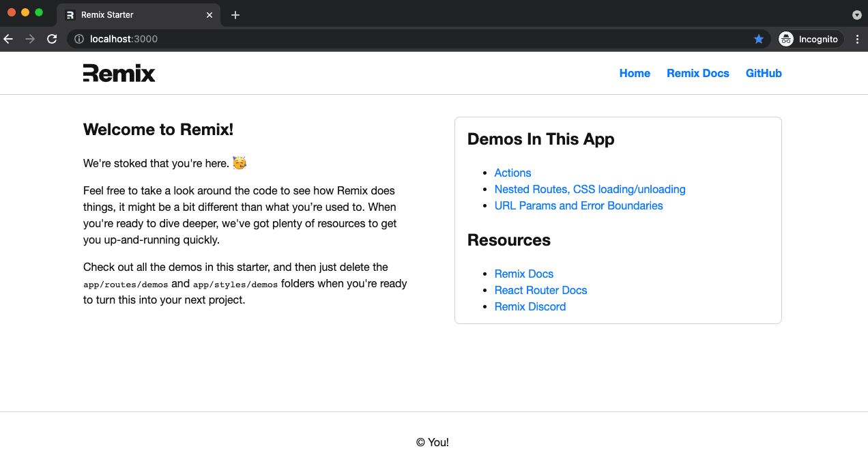Click the bookmark star in address bar
This screenshot has height=466, width=868.
point(759,39)
